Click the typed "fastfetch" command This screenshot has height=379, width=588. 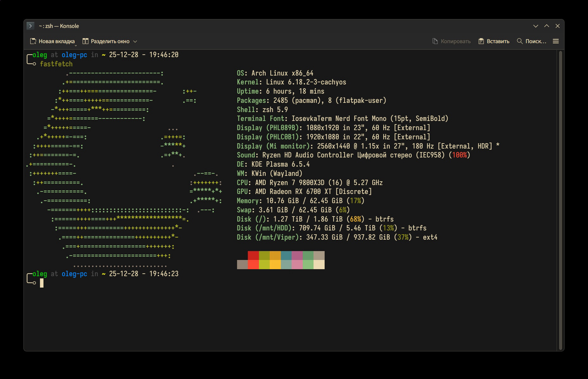[x=56, y=64]
